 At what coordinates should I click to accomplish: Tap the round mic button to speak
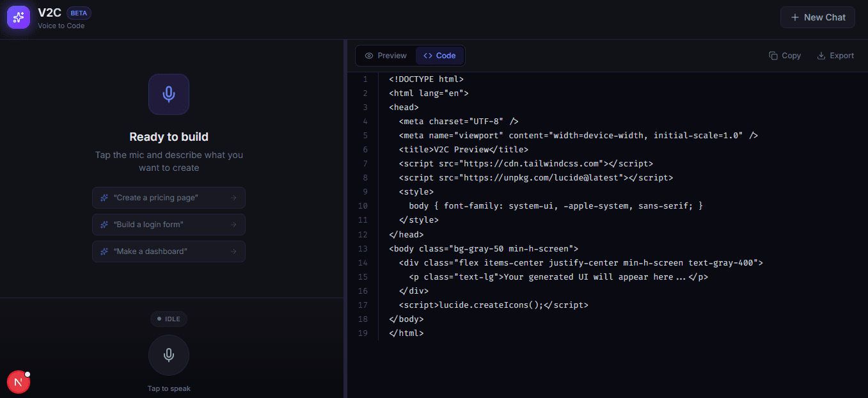point(169,355)
